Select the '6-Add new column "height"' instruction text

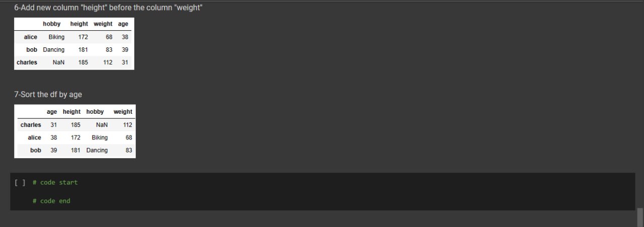108,8
